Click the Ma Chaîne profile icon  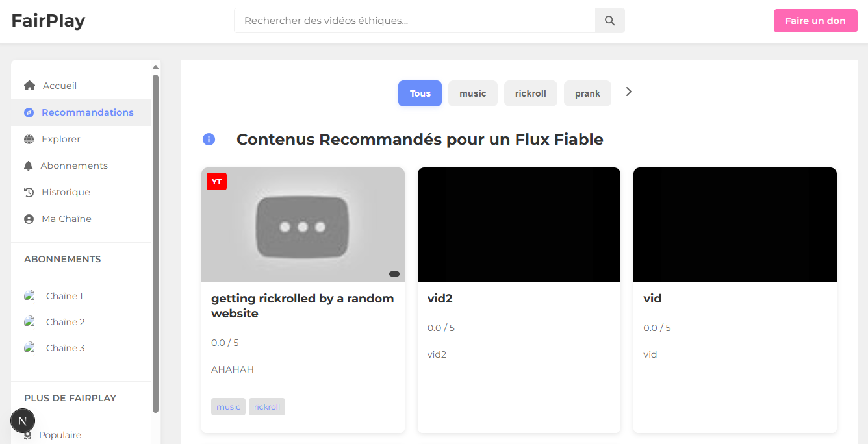tap(29, 219)
